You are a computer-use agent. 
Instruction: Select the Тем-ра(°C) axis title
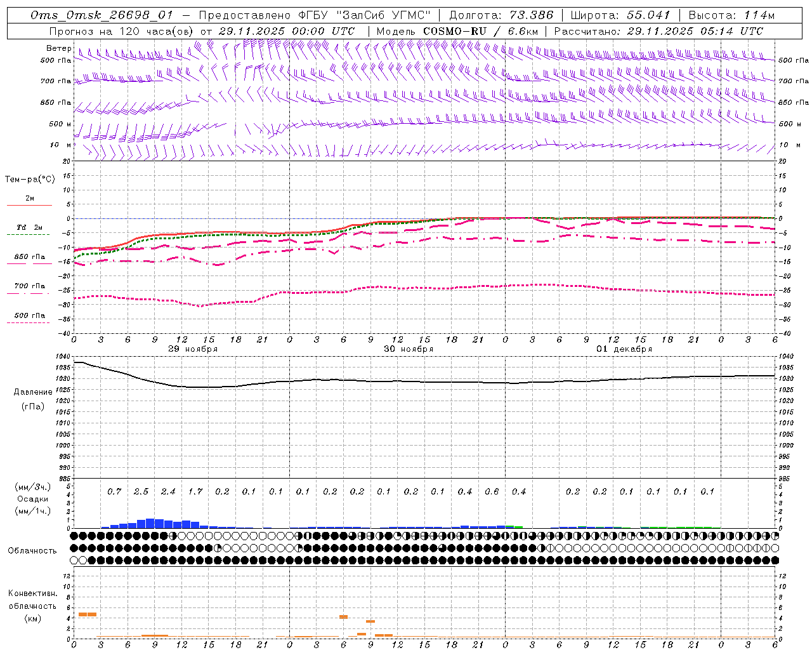tap(30, 180)
